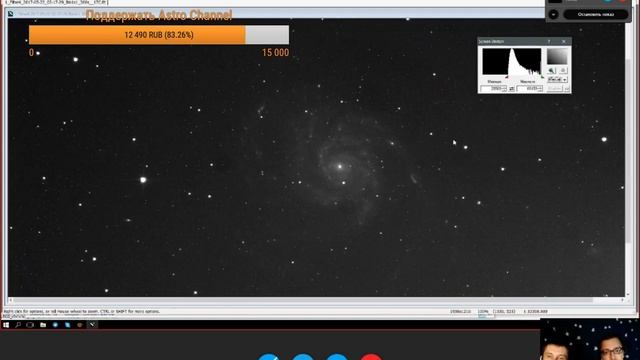Expand the sharing panel arrow button

pos(553,14)
